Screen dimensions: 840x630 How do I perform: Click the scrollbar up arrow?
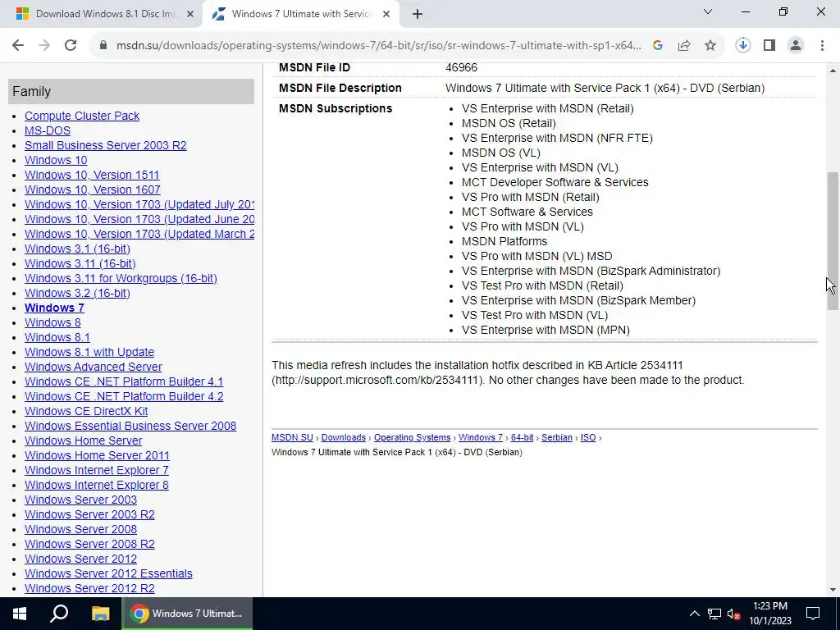tap(833, 71)
